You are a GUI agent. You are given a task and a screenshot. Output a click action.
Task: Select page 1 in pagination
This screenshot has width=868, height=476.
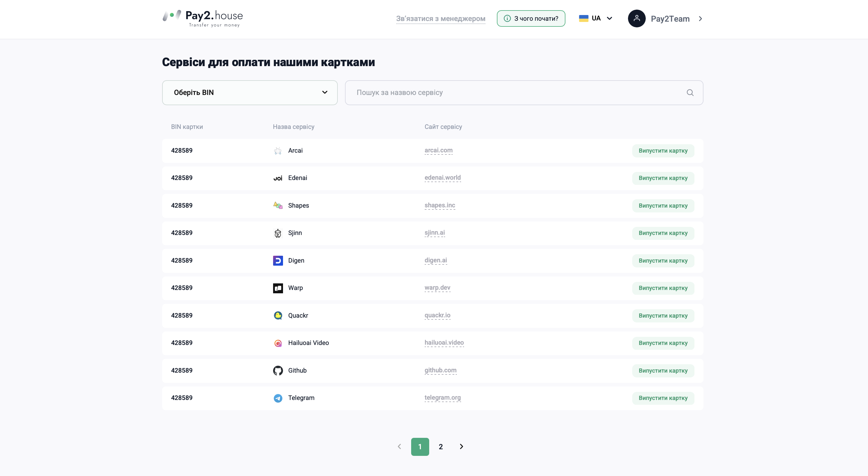tap(420, 447)
